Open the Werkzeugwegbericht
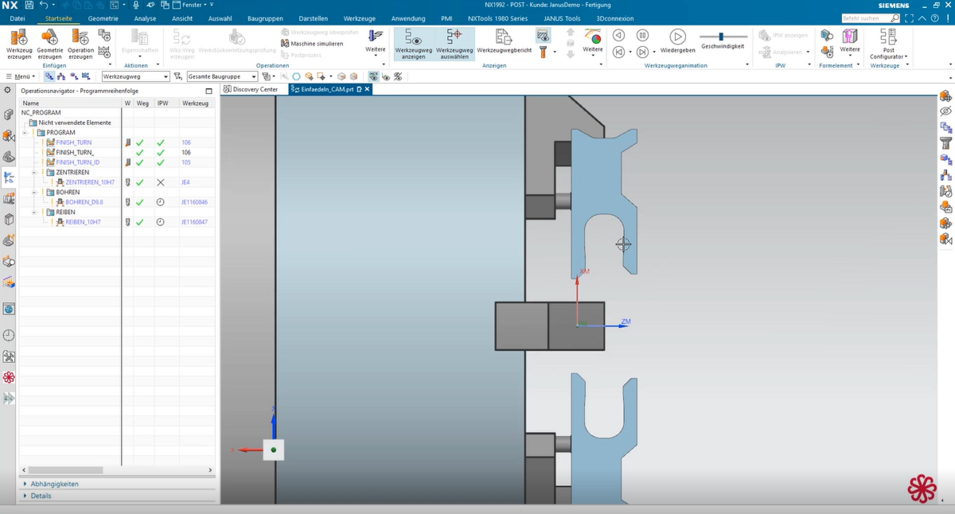 [504, 41]
